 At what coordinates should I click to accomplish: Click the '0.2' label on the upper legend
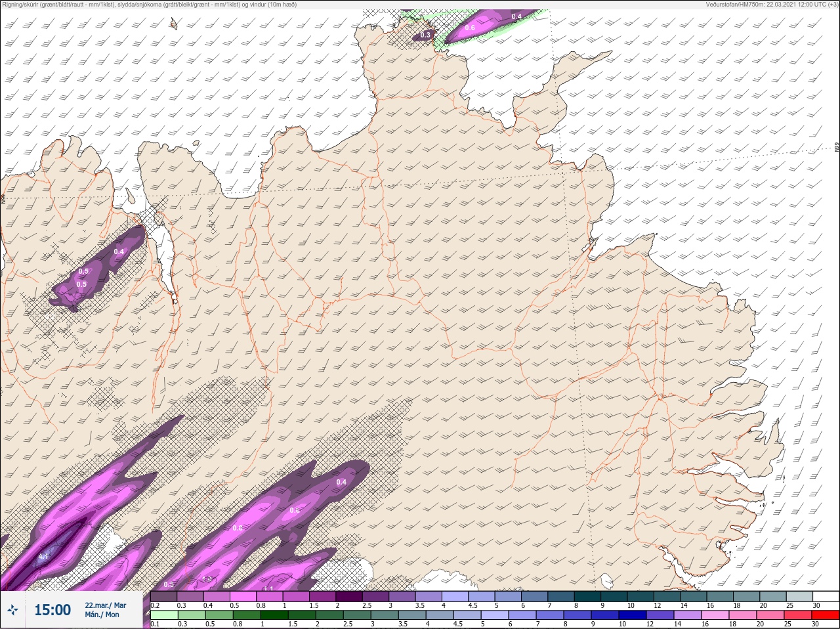(x=155, y=605)
